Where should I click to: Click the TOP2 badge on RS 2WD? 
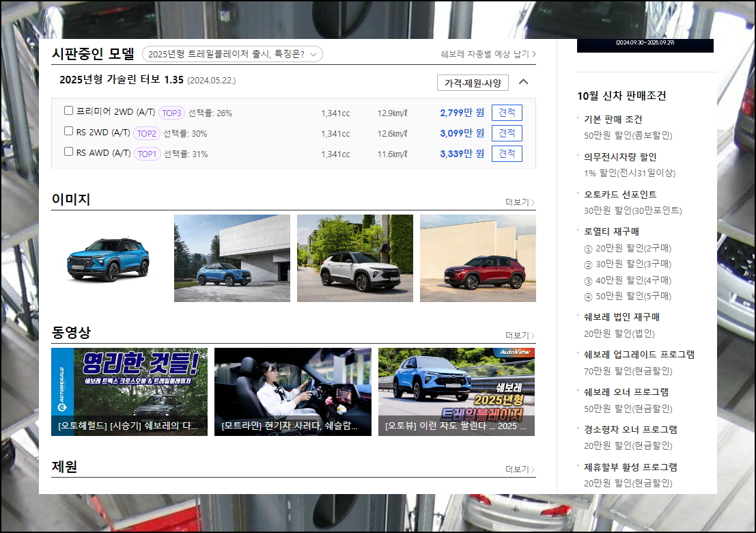tap(147, 134)
